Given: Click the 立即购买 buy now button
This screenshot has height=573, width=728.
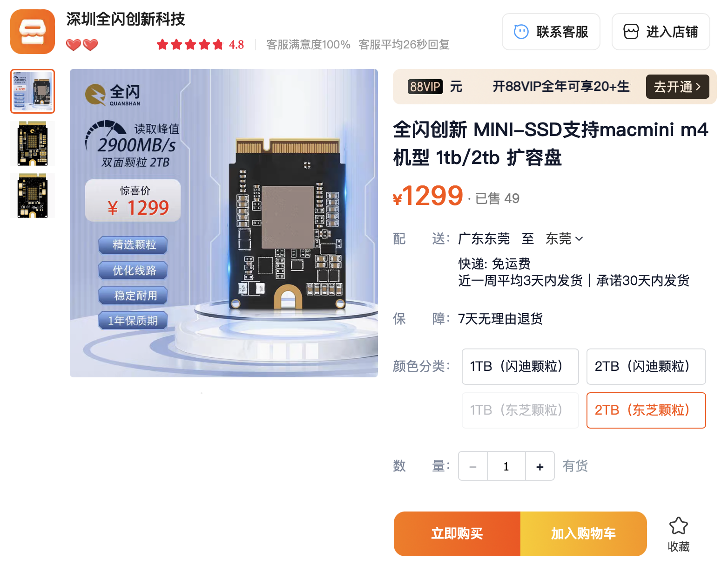Looking at the screenshot, I should (x=457, y=534).
